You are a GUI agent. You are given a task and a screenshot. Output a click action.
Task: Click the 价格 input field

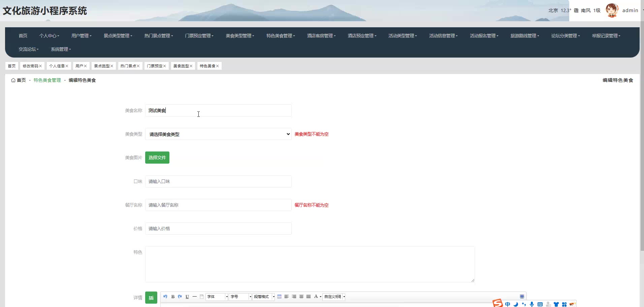point(218,229)
